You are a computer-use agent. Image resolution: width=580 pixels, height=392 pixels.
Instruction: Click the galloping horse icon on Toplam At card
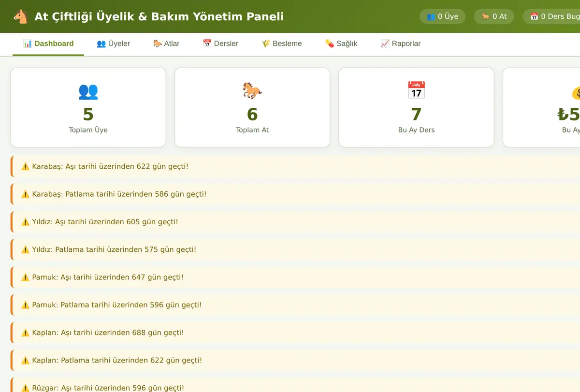coord(252,91)
